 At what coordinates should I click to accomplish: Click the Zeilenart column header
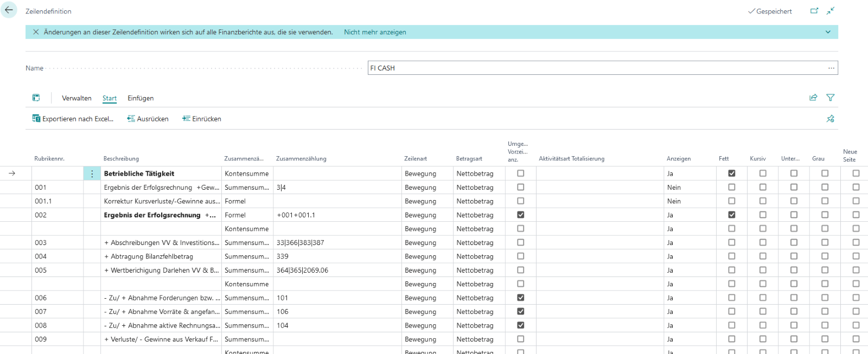(x=416, y=159)
